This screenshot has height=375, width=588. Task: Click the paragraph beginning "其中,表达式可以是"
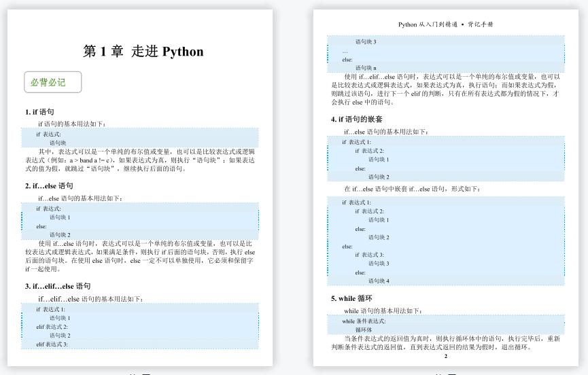coord(140,160)
